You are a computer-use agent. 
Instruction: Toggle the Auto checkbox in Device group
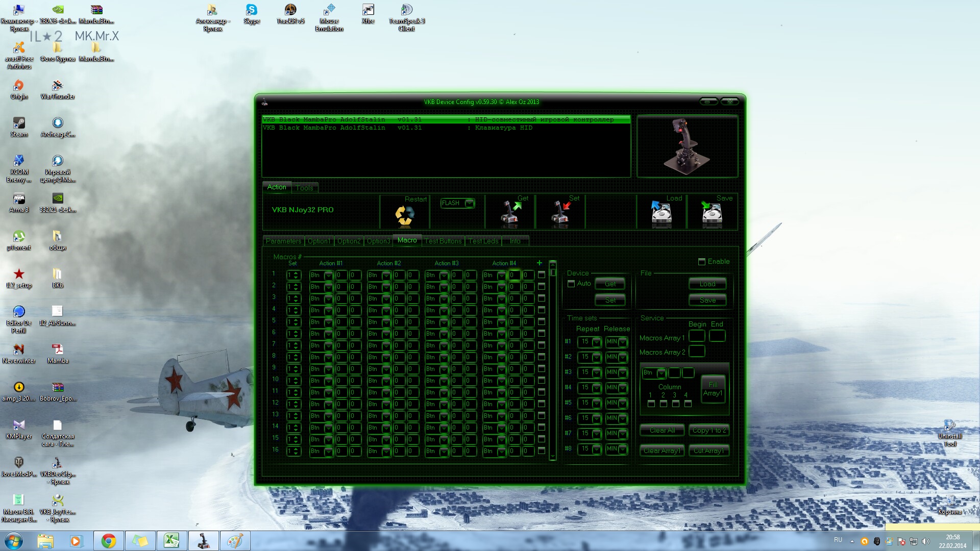coord(571,284)
